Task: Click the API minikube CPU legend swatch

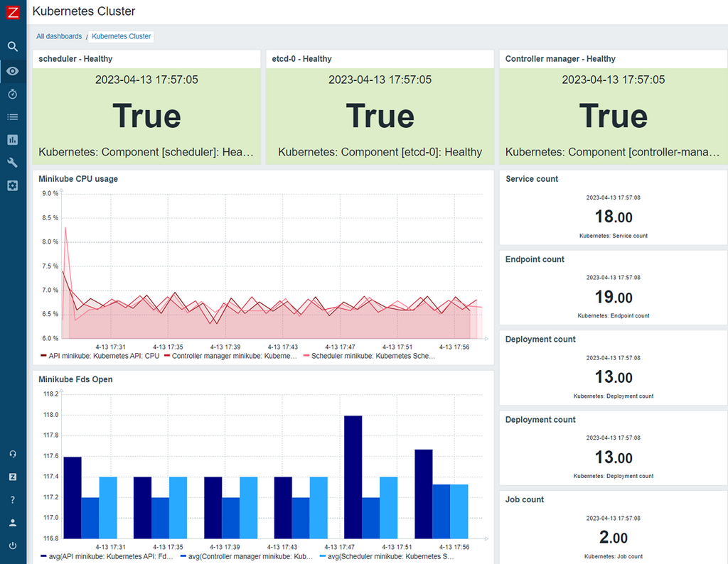Action: 43,356
